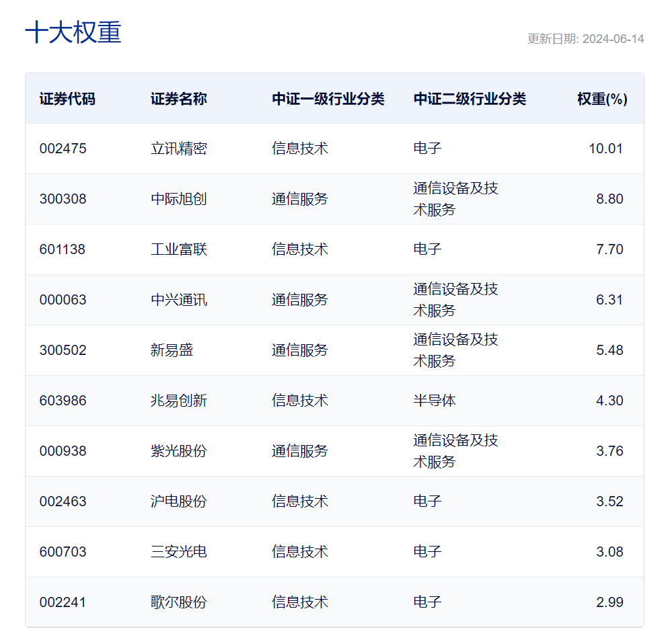The width and height of the screenshot is (670, 644).
Task: Select stock code 002463
Action: (x=63, y=501)
